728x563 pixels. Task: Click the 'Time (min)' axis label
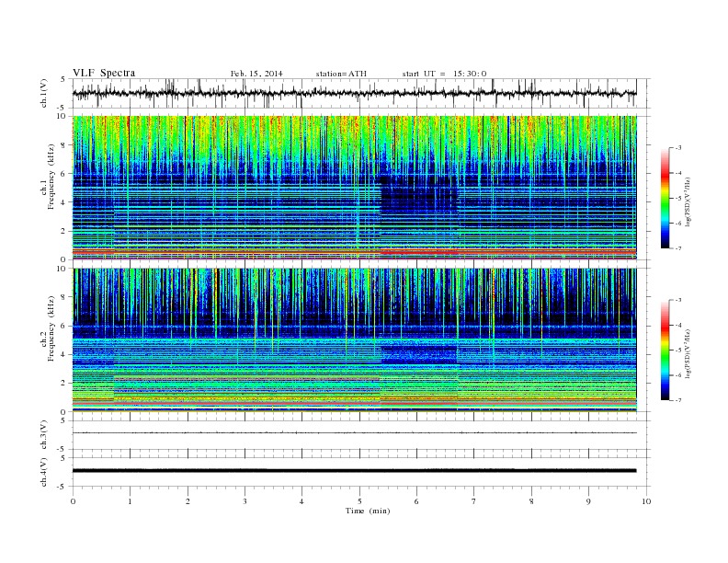(x=368, y=511)
